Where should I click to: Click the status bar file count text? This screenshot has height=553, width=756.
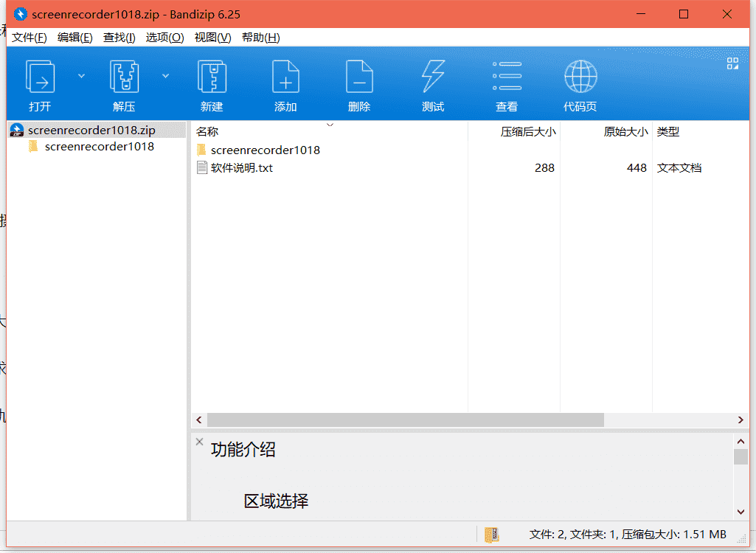pyautogui.click(x=628, y=534)
